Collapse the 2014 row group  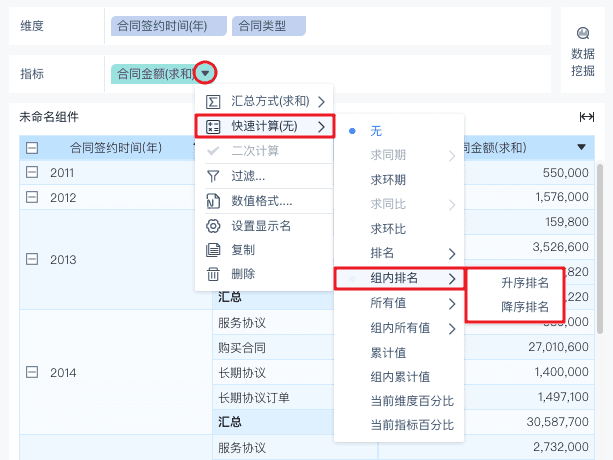coord(33,373)
